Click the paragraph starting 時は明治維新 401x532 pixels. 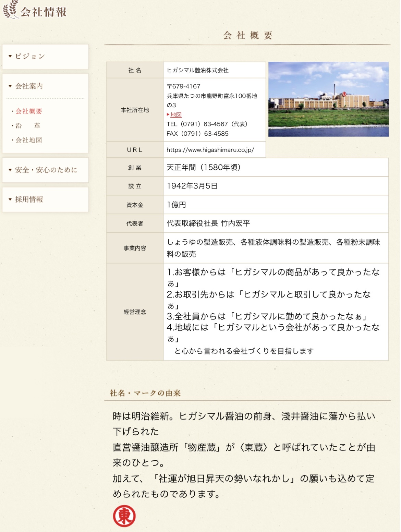coord(244,424)
